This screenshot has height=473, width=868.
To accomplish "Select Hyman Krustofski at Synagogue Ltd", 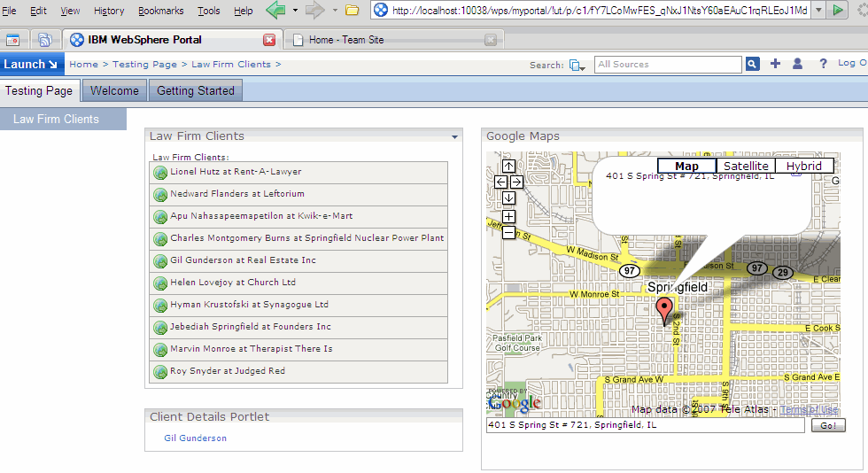I will point(298,306).
